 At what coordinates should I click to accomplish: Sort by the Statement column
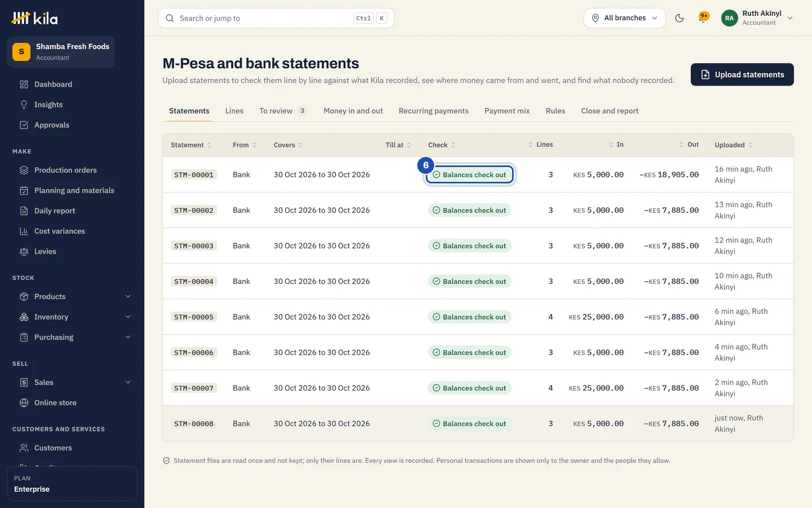(x=191, y=145)
